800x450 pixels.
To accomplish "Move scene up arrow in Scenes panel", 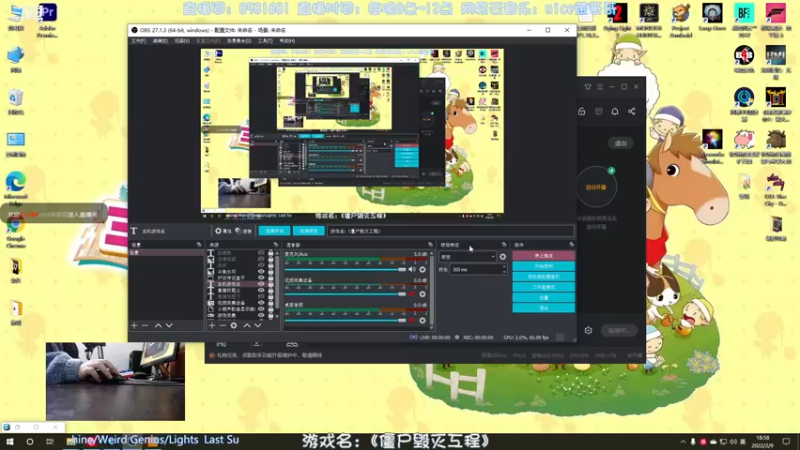I will (158, 326).
